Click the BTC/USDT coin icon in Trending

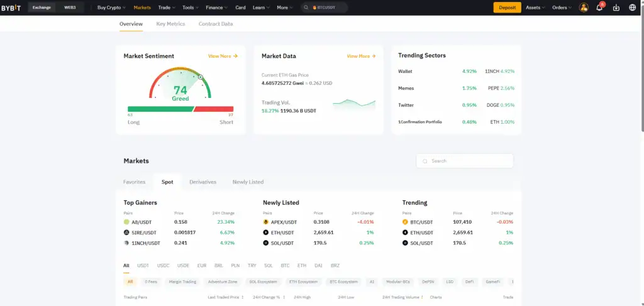pyautogui.click(x=405, y=222)
